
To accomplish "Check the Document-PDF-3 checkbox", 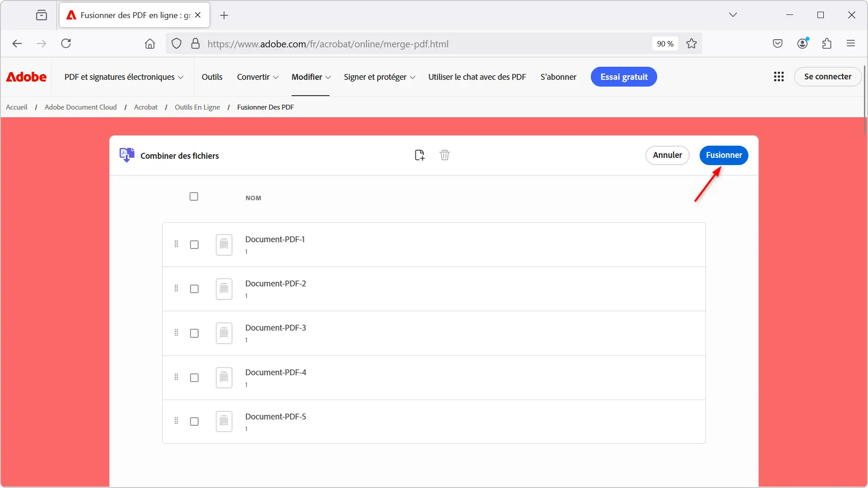I will 195,333.
